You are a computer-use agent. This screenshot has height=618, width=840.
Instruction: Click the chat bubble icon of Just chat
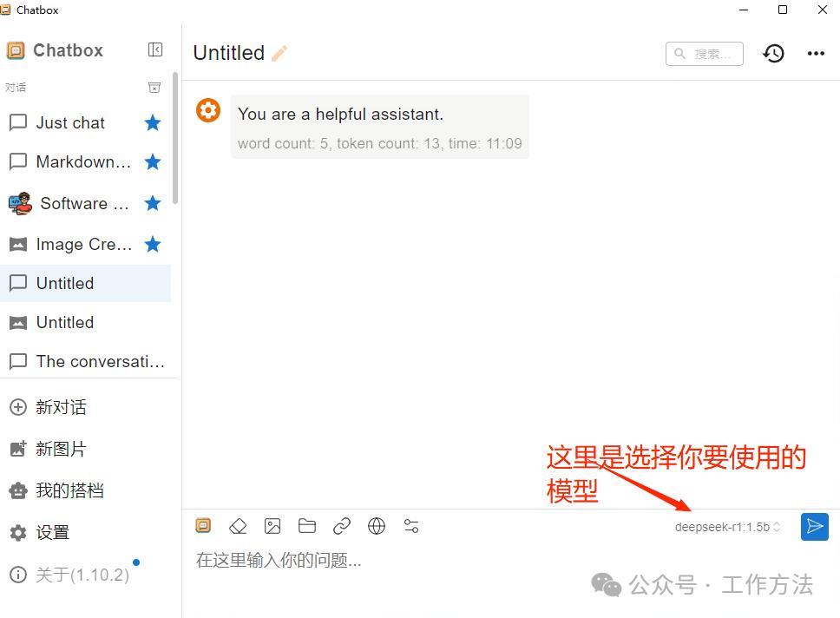[18, 122]
